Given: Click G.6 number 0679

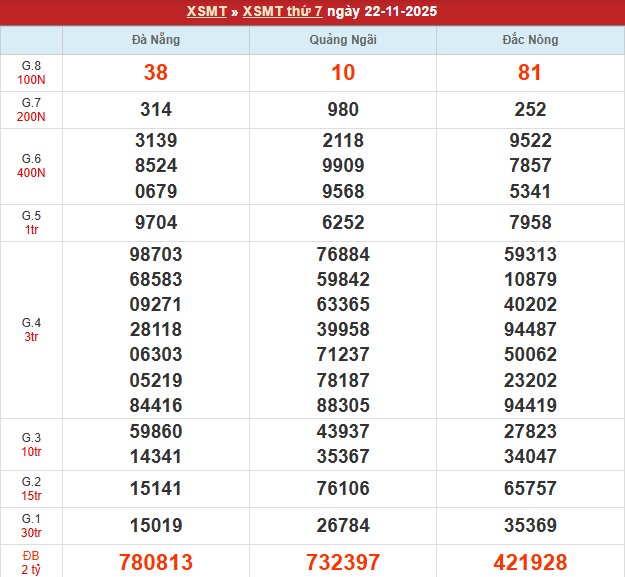Looking at the screenshot, I should [x=156, y=191].
